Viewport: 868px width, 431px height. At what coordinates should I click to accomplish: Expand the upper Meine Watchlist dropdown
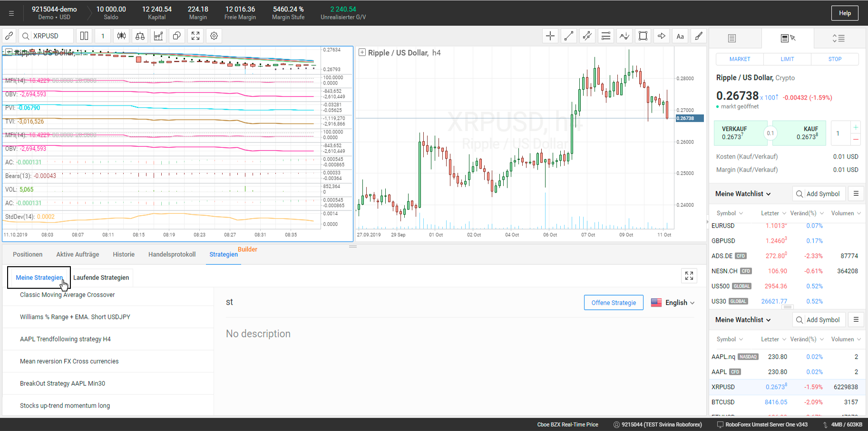[743, 194]
